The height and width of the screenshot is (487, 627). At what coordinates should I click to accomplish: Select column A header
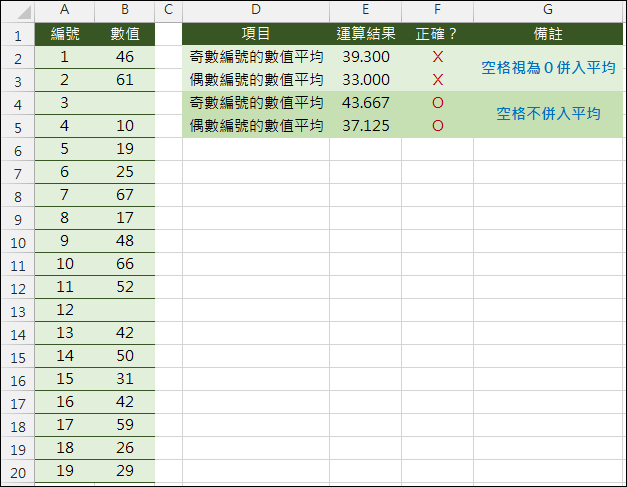[65, 10]
